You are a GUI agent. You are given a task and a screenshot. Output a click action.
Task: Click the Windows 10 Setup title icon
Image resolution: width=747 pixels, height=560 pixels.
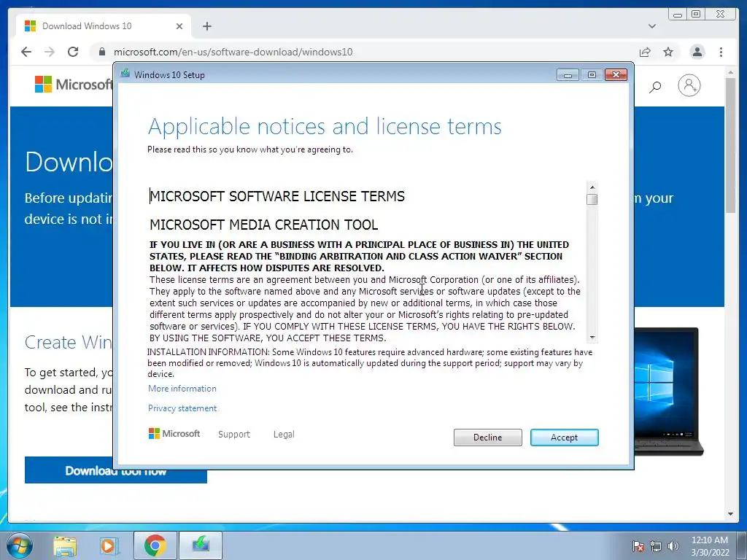[x=125, y=74]
